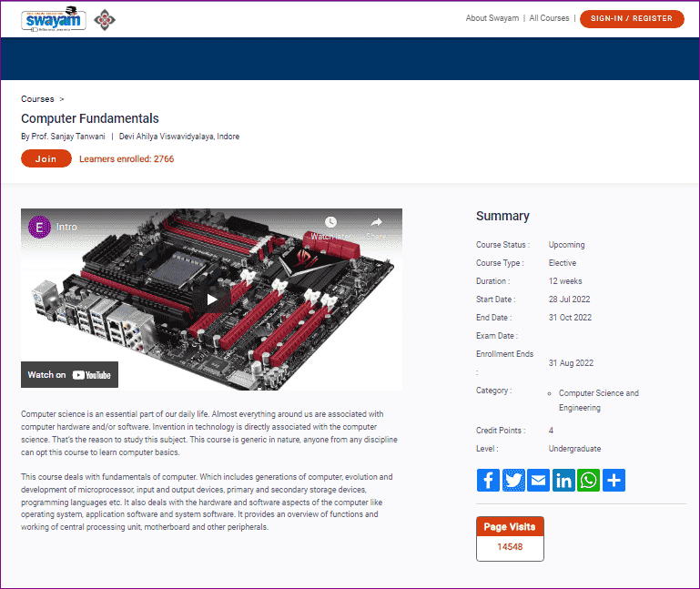Open the video channel avatar
This screenshot has height=589, width=700.
point(40,227)
